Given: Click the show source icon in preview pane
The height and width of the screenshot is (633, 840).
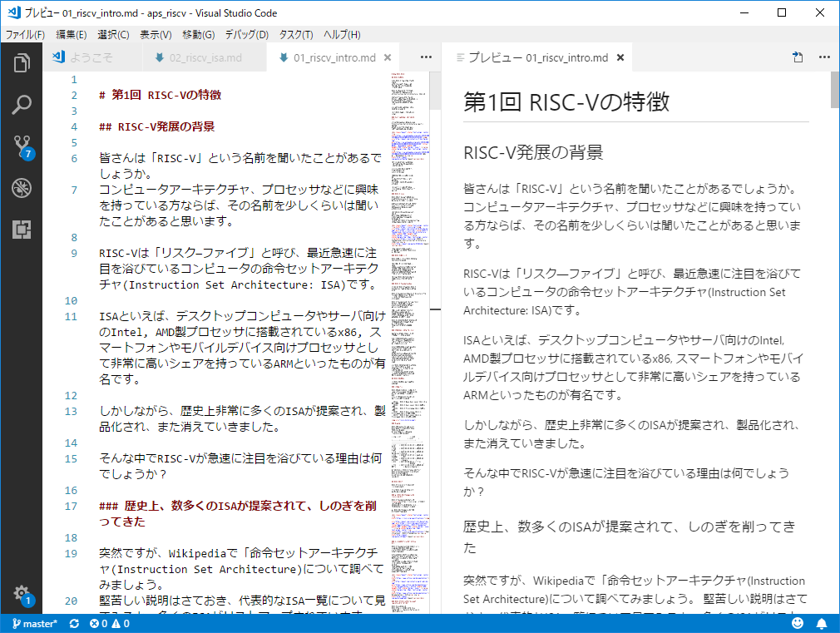Looking at the screenshot, I should tap(798, 57).
